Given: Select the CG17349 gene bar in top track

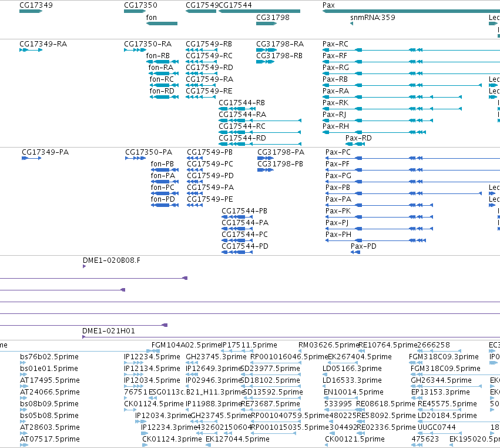Looking at the screenshot, I should click(31, 11).
